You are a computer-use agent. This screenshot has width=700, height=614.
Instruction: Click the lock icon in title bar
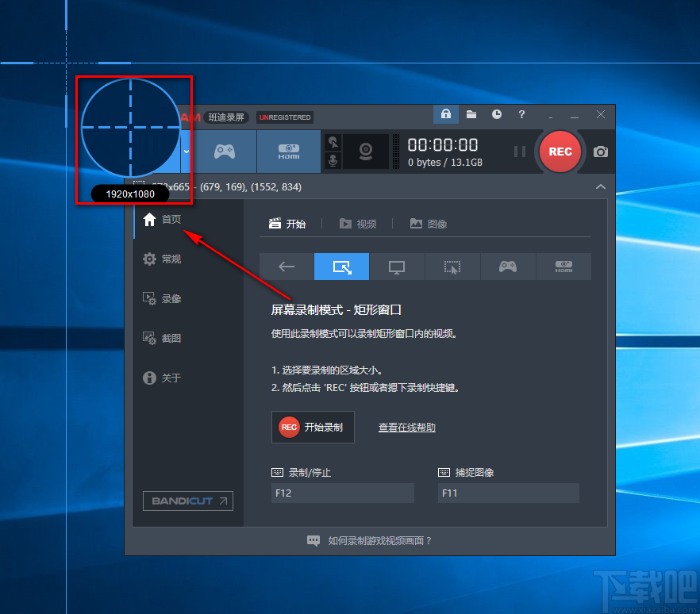pos(445,114)
